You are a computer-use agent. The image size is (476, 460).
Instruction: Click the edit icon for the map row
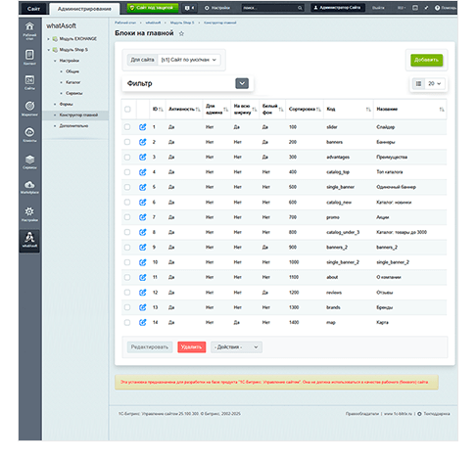pos(143,322)
